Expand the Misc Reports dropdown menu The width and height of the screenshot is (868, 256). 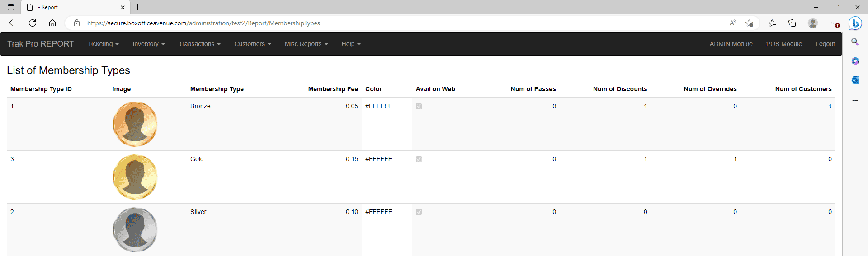pos(306,44)
